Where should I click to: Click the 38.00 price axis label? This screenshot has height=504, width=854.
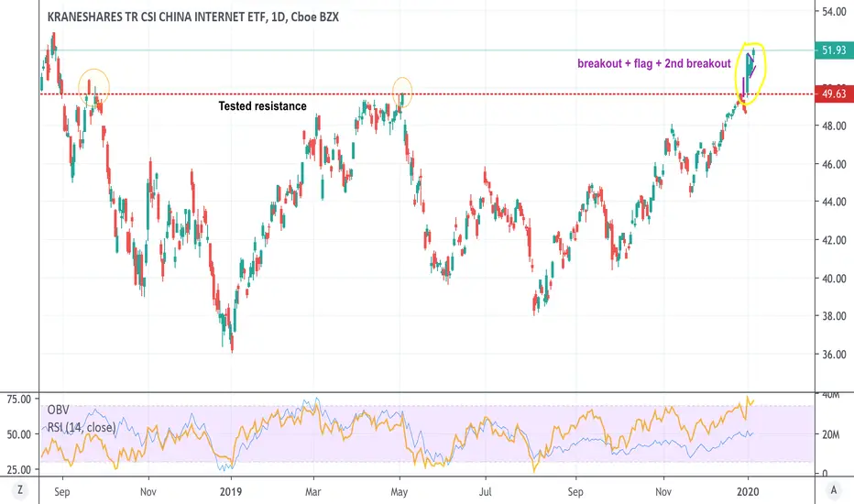[834, 316]
